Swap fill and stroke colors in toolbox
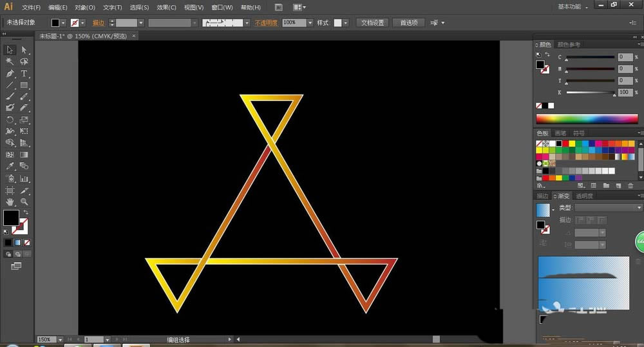Screen dimensions: 644x347 [26, 212]
